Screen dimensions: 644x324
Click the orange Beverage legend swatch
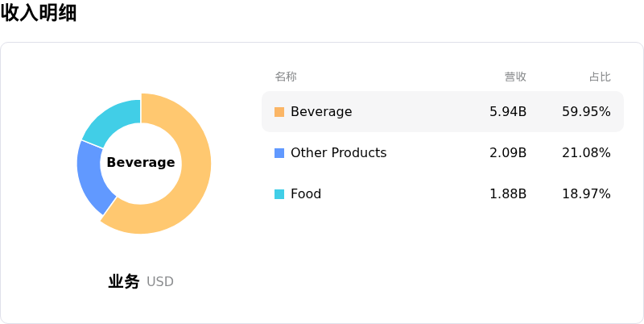(279, 112)
